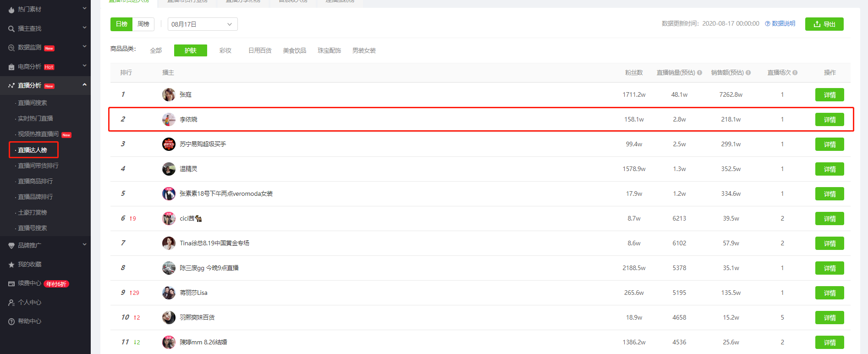Click 详情 button for 羽熙爽妹百货
Viewport: 868px width, 354px height.
830,318
